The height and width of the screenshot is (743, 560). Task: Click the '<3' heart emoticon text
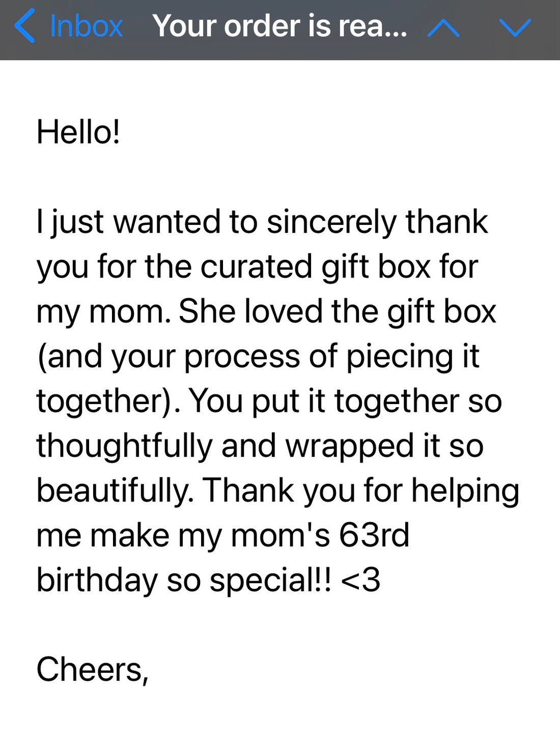tap(360, 580)
